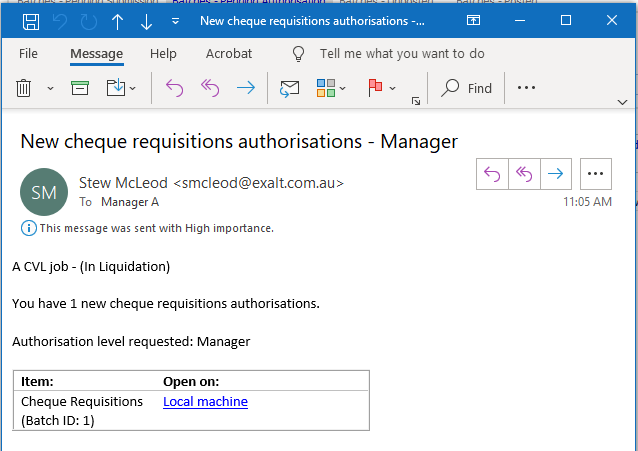
Task: Click the Save icon in title bar
Action: click(x=31, y=21)
